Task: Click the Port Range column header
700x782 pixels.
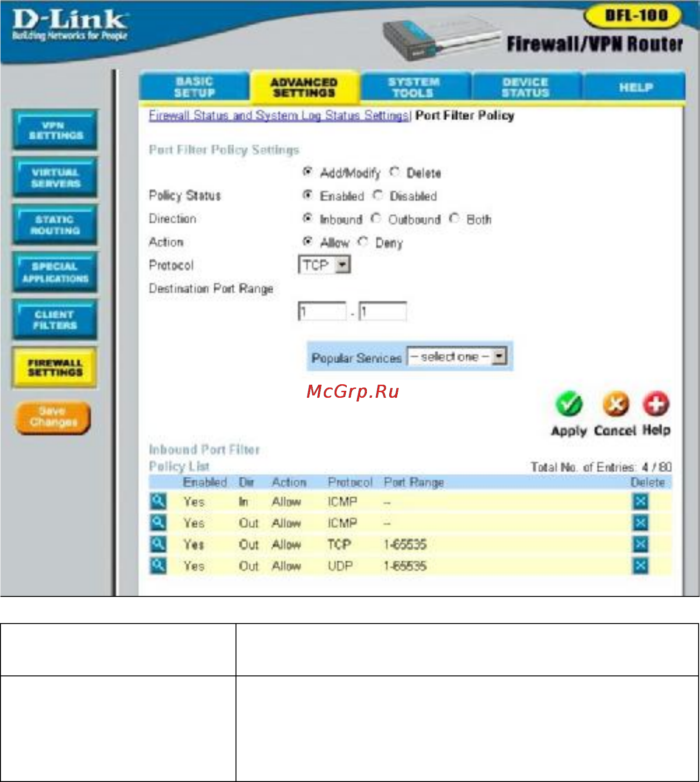Action: point(414,482)
